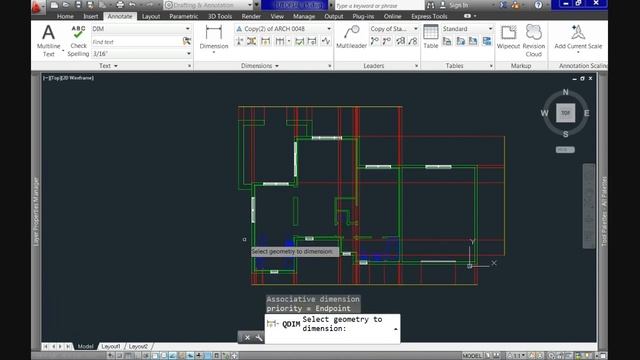This screenshot has height=360, width=640.
Task: Open the AutoCAD application menu button
Action: pos(37,6)
